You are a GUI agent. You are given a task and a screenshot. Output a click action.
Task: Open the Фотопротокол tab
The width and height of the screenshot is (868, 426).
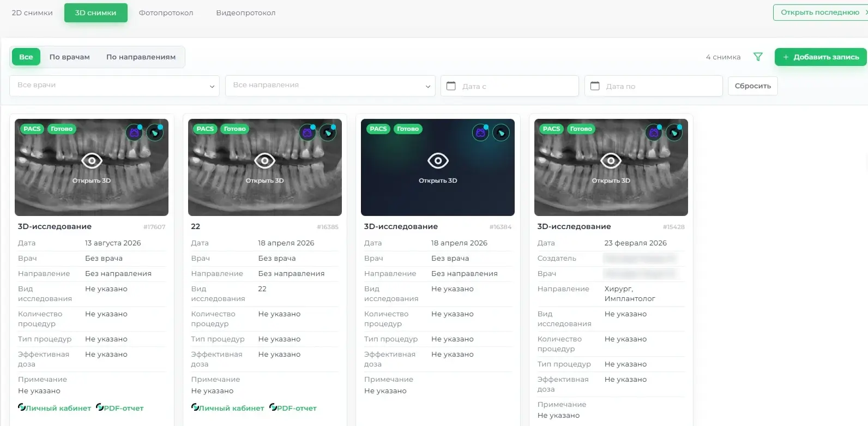point(166,13)
